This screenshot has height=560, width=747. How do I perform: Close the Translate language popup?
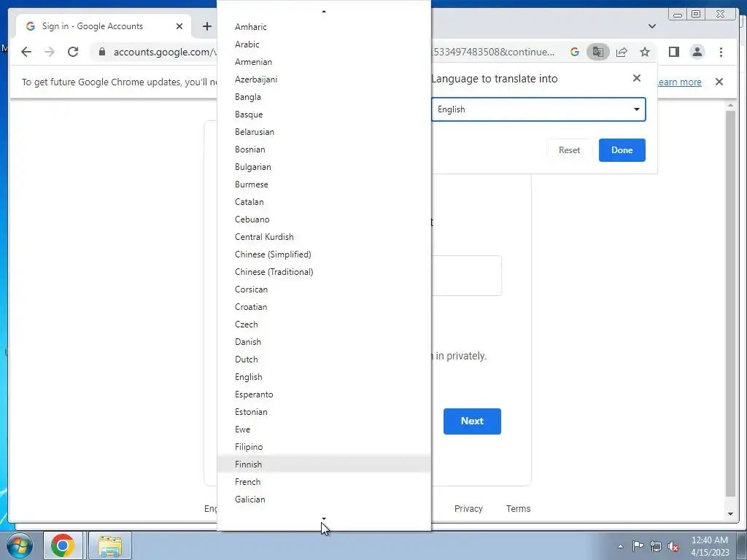coord(636,78)
